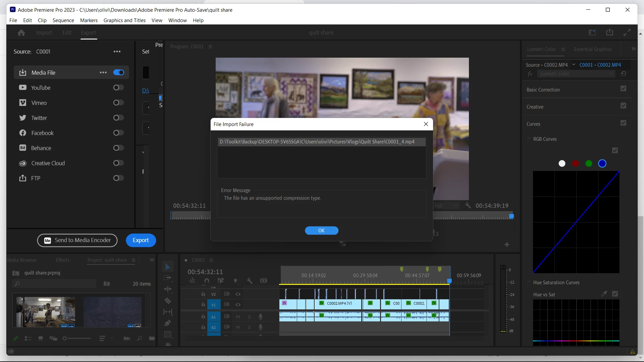Viewport: 644px width, 362px height.
Task: Click the Quick Export share icon
Action: click(x=609, y=33)
